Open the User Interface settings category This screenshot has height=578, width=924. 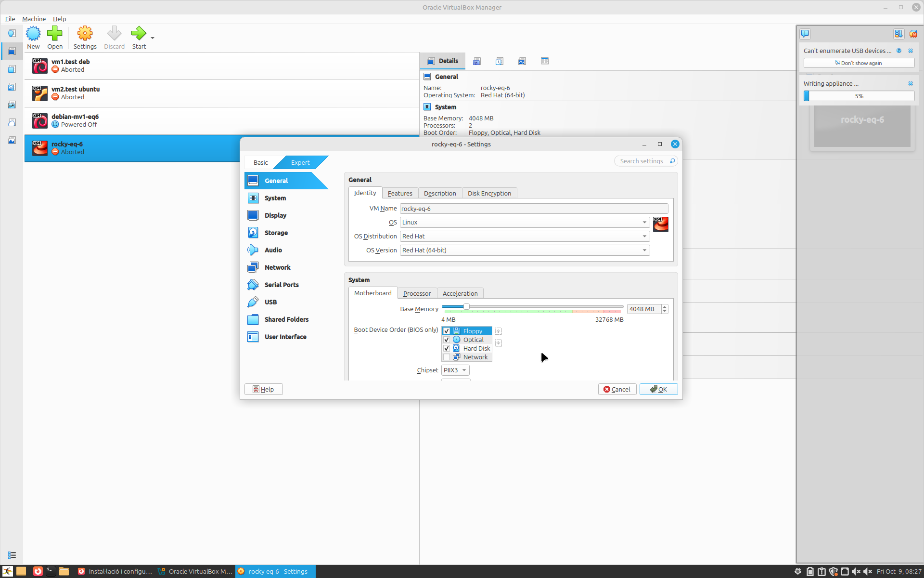point(286,337)
